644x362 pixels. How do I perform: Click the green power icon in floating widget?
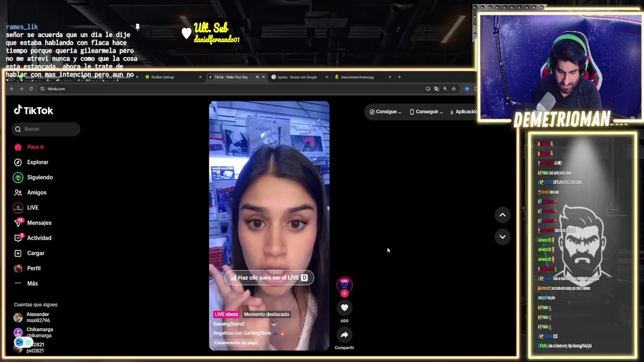(29, 342)
